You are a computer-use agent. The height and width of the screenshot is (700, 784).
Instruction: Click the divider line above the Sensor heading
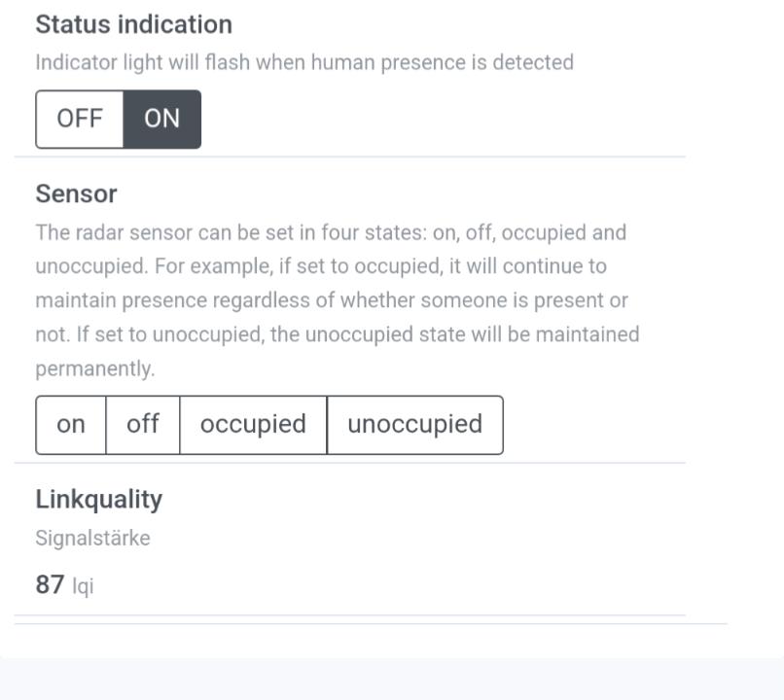tap(350, 157)
